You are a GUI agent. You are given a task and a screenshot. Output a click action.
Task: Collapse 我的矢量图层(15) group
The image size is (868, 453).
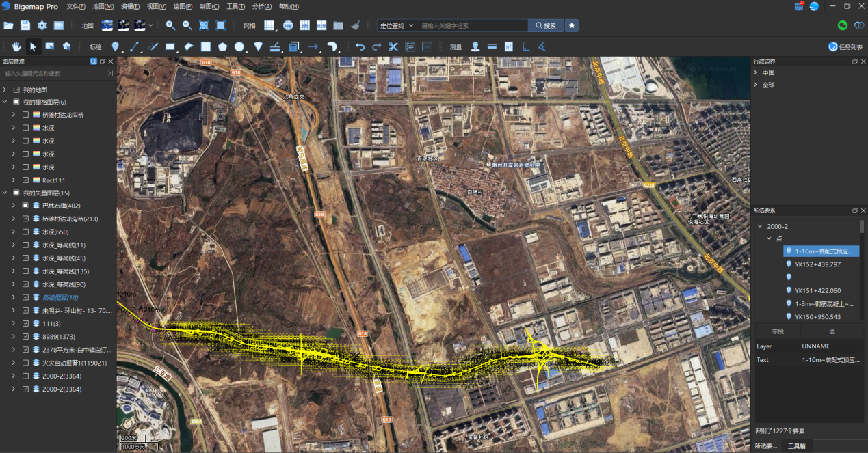(5, 193)
